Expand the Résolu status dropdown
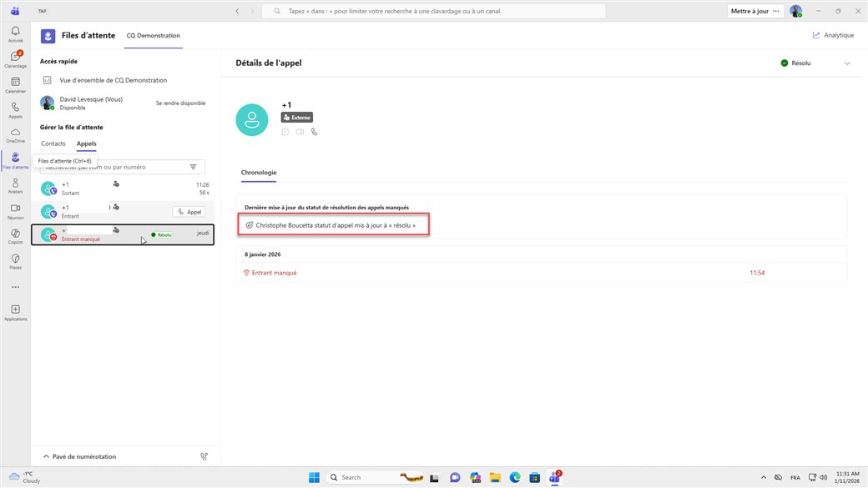Screen dimensions: 868x488 pos(847,63)
